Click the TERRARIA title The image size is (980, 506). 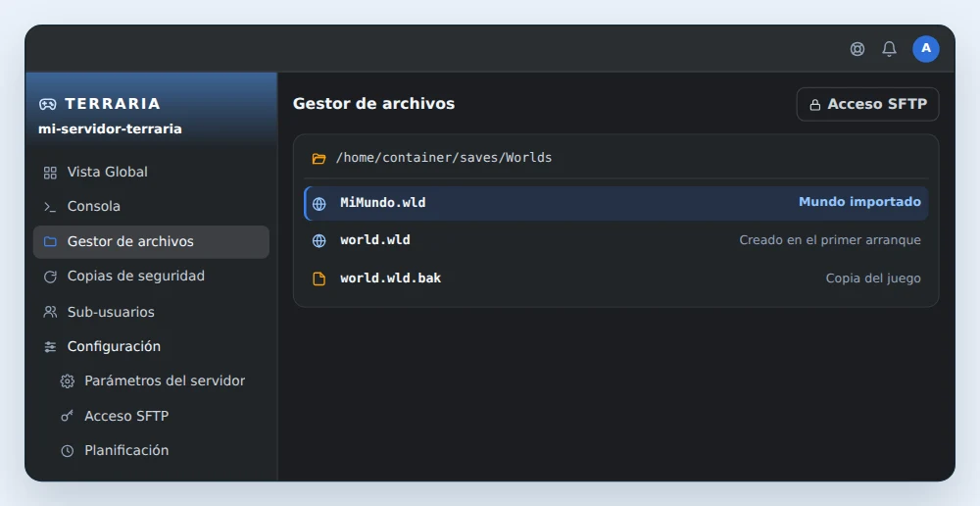click(113, 104)
